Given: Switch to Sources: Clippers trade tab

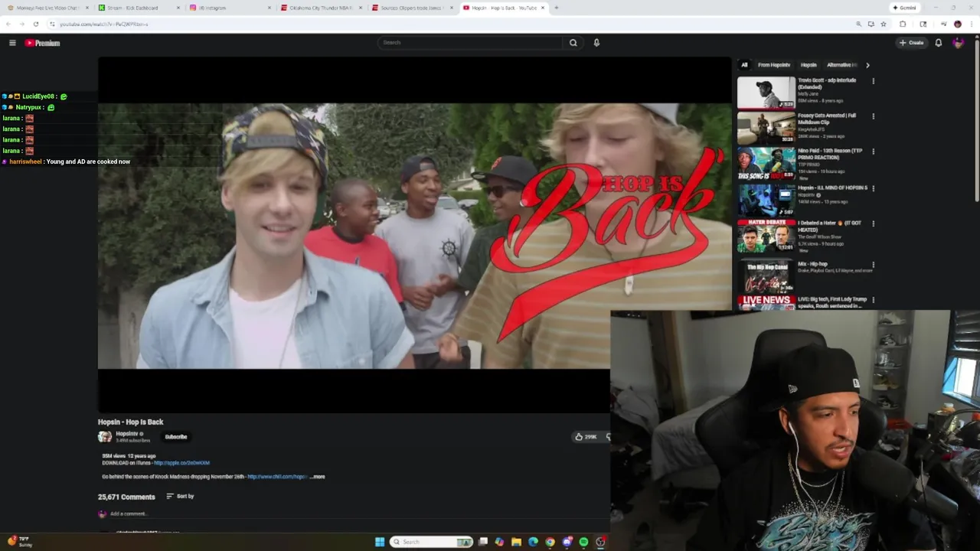Looking at the screenshot, I should point(411,8).
